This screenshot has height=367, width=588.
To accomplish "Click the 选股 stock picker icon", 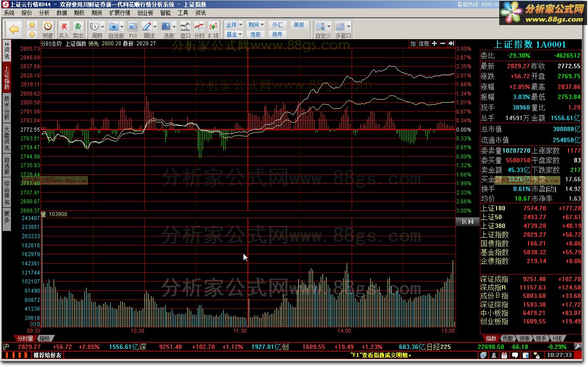I will coord(166,26).
